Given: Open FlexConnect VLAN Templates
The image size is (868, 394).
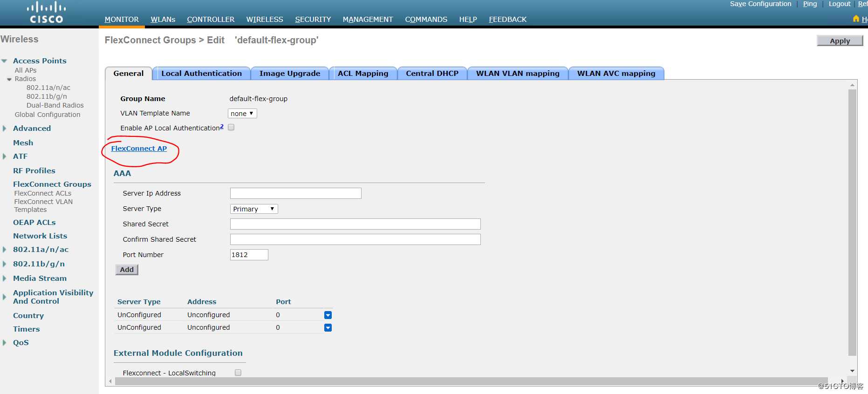Looking at the screenshot, I should pos(43,206).
